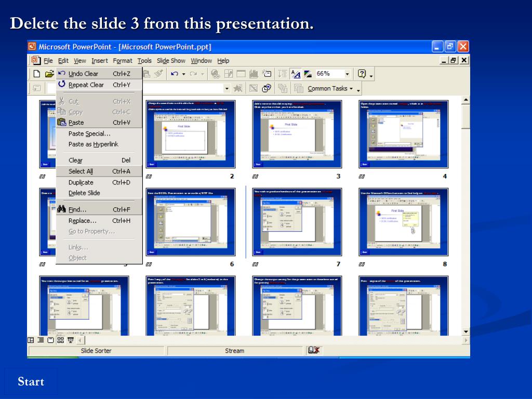Choose Duplicate from the Edit menu
Image resolution: width=532 pixels, height=399 pixels.
click(x=99, y=182)
